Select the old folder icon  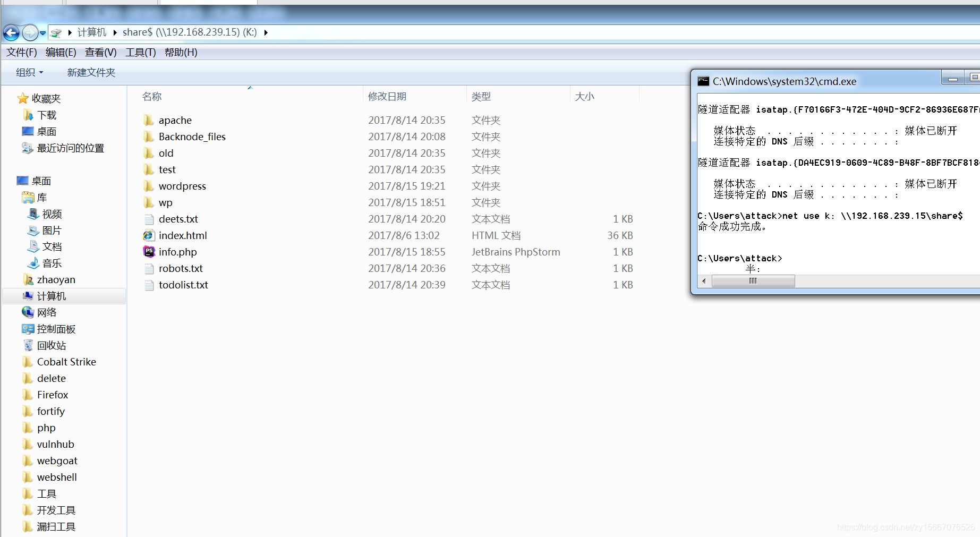coord(149,153)
